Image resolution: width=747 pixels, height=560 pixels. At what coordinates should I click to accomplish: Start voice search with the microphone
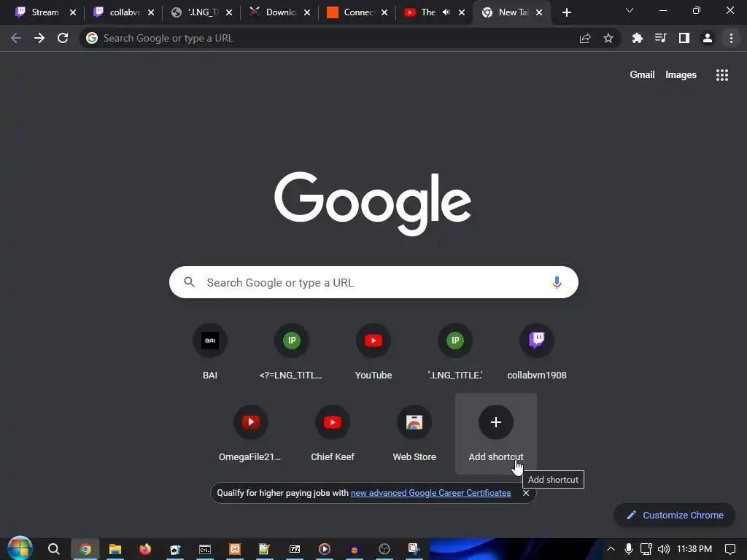pyautogui.click(x=557, y=282)
